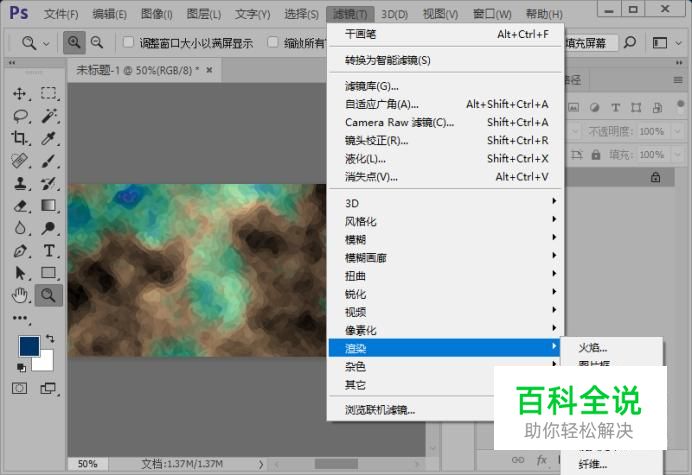Select the Path Selection tool
Screen dimensions: 692x475
tap(19, 273)
